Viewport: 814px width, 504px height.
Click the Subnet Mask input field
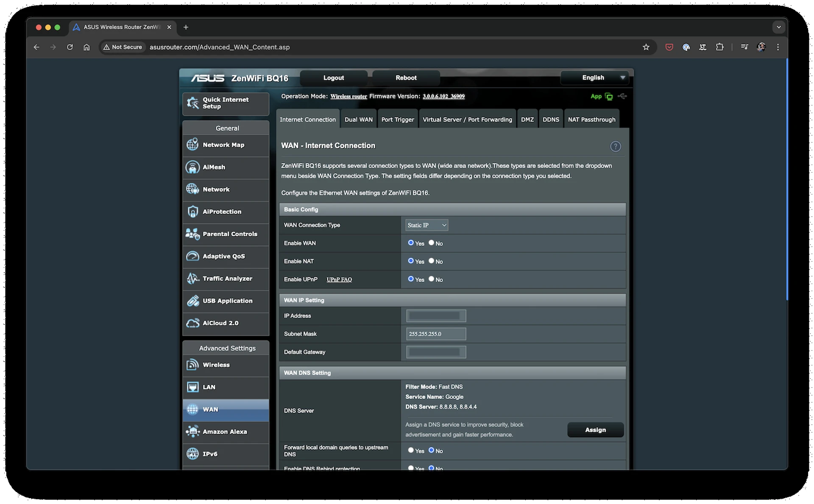click(436, 334)
